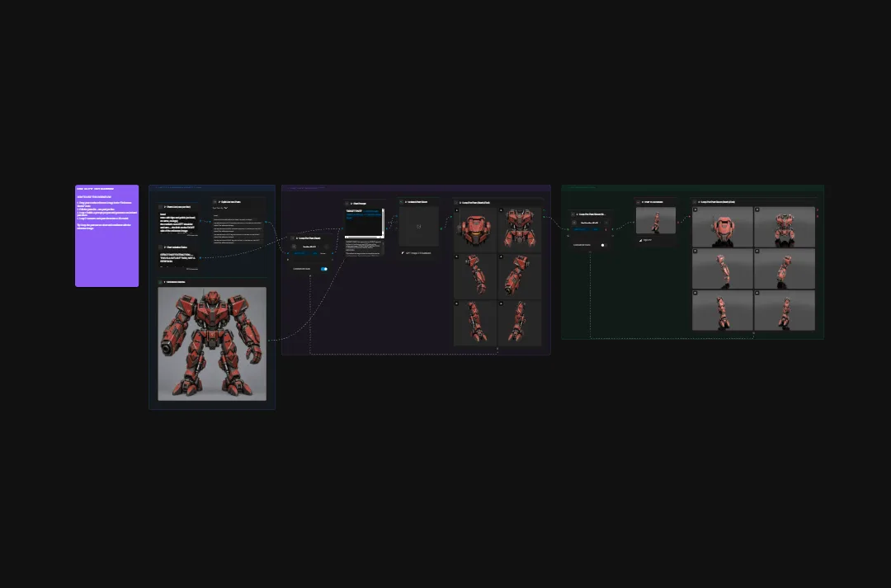Open the 3D robot head render in the green group grid
This screenshot has height=588, width=891.
tap(722, 227)
